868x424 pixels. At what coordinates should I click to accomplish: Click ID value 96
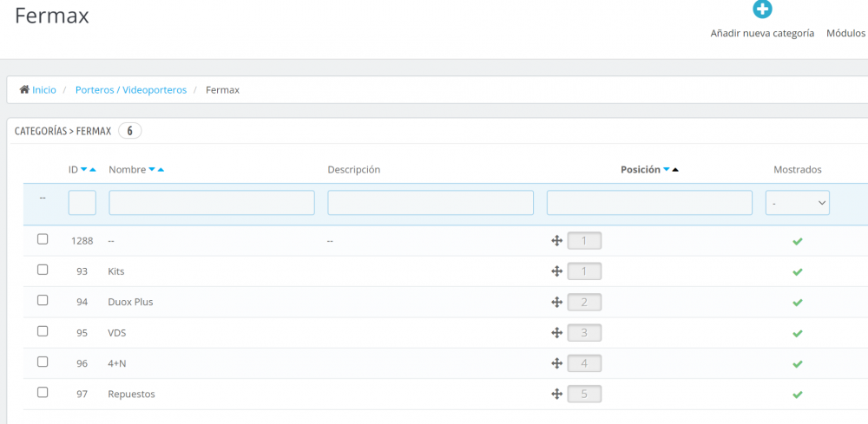click(82, 364)
